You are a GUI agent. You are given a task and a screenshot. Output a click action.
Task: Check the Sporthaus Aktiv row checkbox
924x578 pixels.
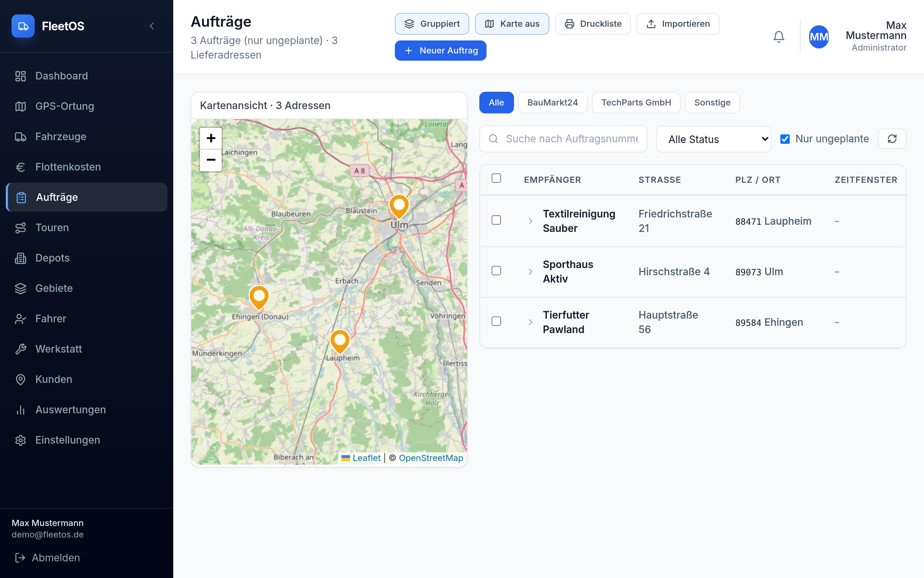point(496,271)
